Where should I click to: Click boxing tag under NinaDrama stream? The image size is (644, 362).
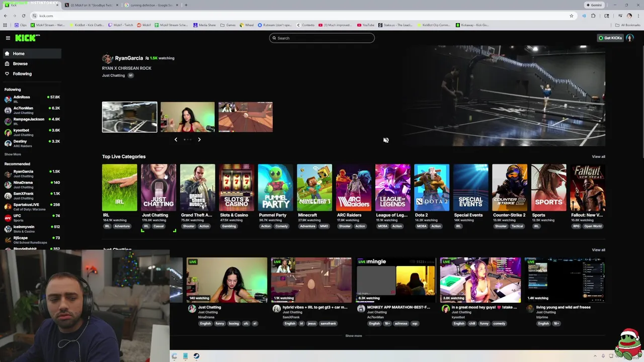click(234, 323)
